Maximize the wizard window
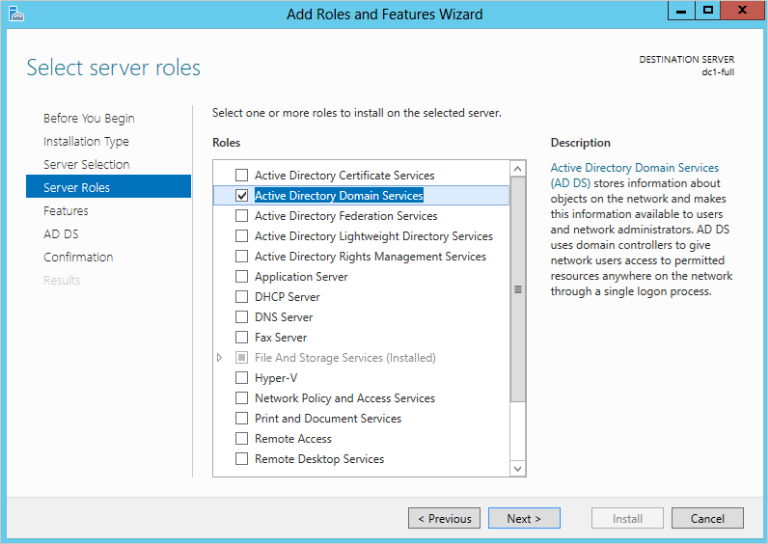This screenshot has height=544, width=768. [x=707, y=10]
